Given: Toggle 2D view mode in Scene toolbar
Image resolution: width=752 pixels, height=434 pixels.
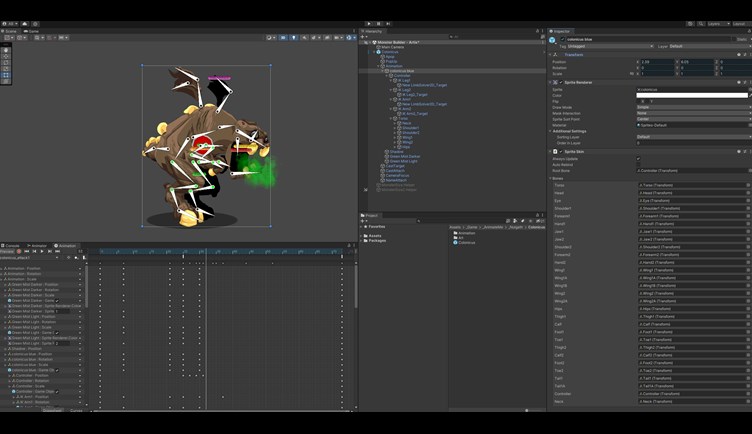Looking at the screenshot, I should coord(283,37).
